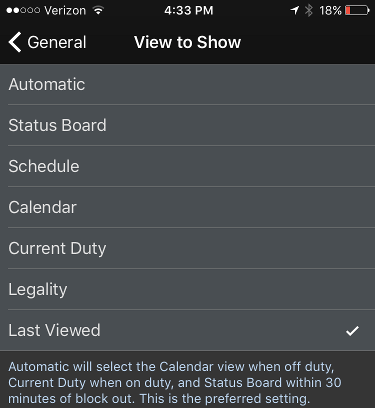Tap the Automatic description footer text
This screenshot has height=408, width=375.
(175, 383)
